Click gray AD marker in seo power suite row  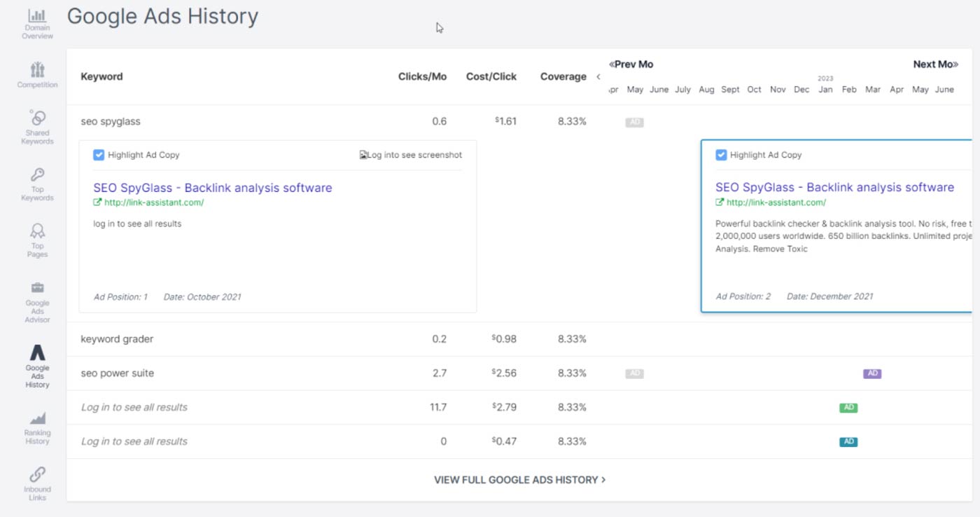(x=634, y=373)
